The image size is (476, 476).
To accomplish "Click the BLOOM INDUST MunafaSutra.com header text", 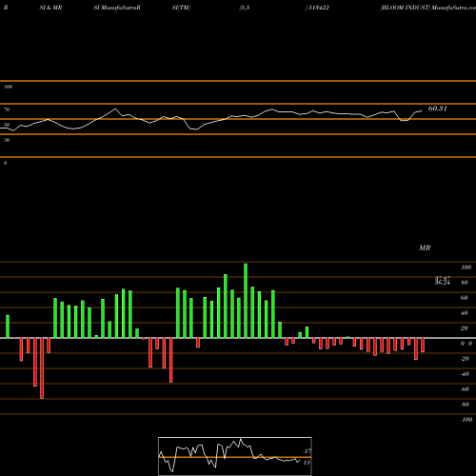I will tap(427, 8).
